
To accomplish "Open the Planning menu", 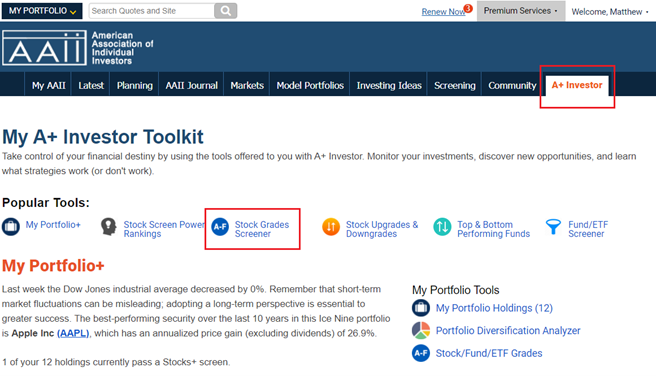I will 135,85.
